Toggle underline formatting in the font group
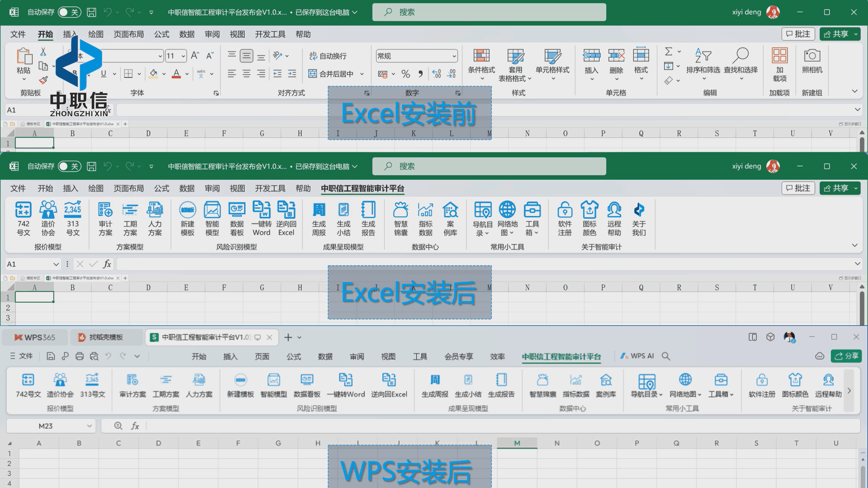Viewport: 868px width, 488px height. click(103, 74)
